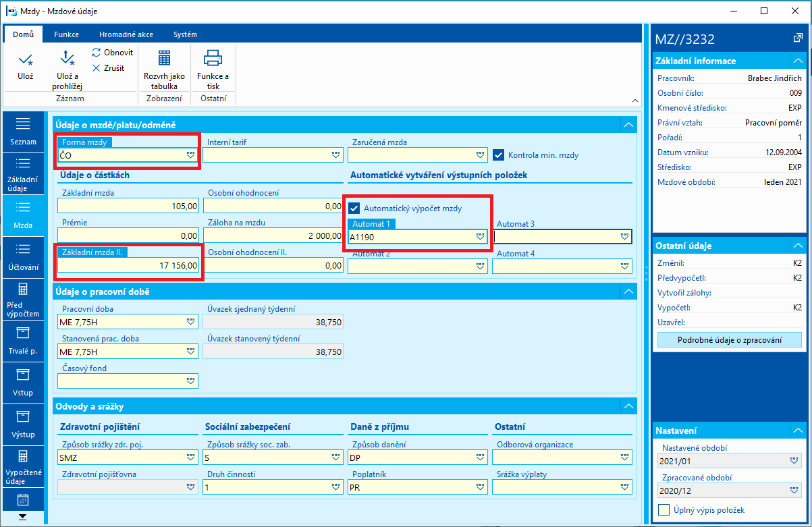
Task: Pop out the MZ//3232 panel
Action: [799, 39]
